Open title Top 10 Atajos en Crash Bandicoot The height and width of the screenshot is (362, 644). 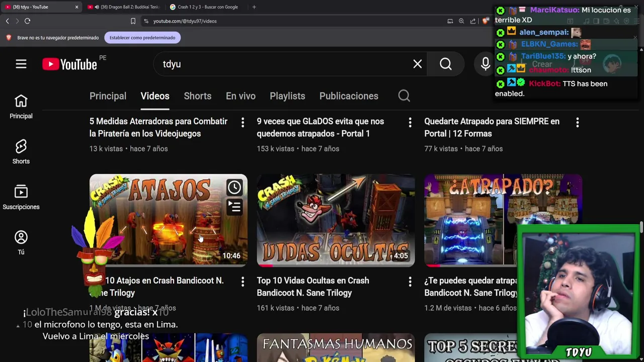coord(156,287)
